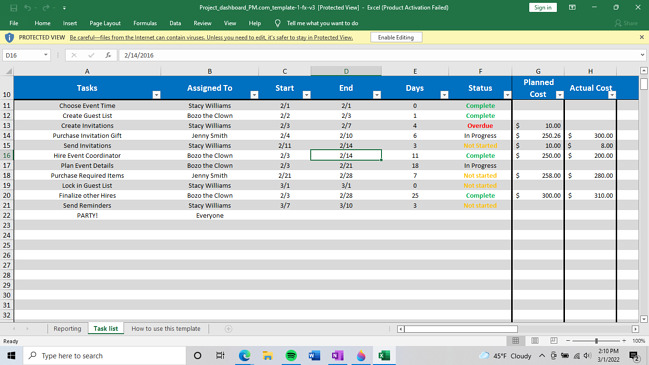Click the Enable Editing button
This screenshot has height=365, width=649.
pyautogui.click(x=396, y=37)
